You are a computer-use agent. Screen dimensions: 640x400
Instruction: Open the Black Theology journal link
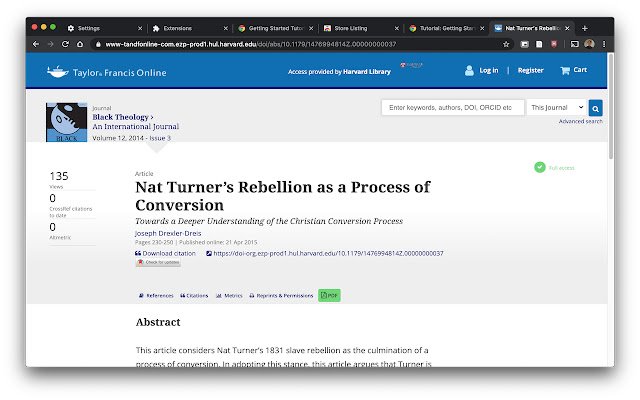click(x=123, y=117)
